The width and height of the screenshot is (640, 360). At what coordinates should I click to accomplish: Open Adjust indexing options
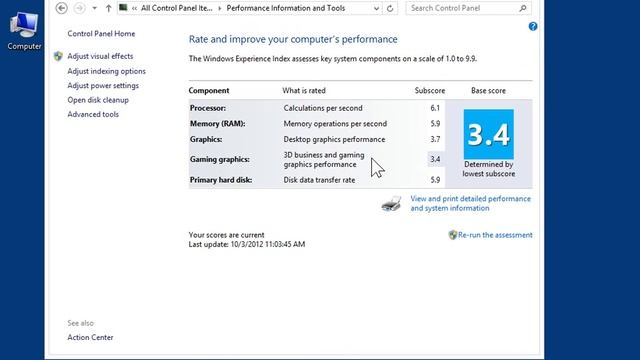tap(107, 71)
